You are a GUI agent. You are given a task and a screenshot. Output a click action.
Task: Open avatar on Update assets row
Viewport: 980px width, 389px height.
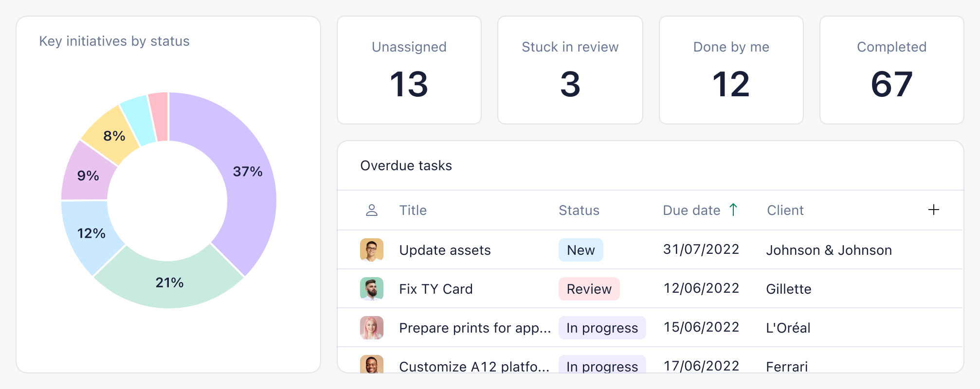(372, 250)
